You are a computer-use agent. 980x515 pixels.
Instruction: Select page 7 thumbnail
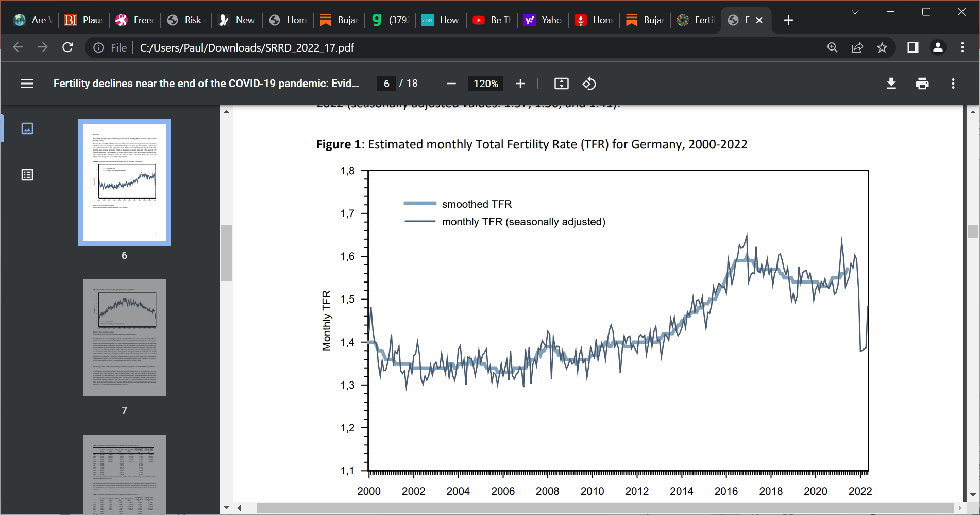click(x=125, y=338)
